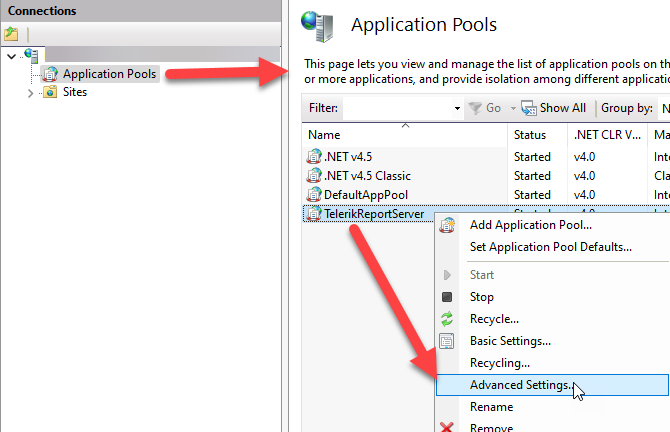This screenshot has width=670, height=432.
Task: Select the .NET v4.5 application pool
Action: coord(348,157)
